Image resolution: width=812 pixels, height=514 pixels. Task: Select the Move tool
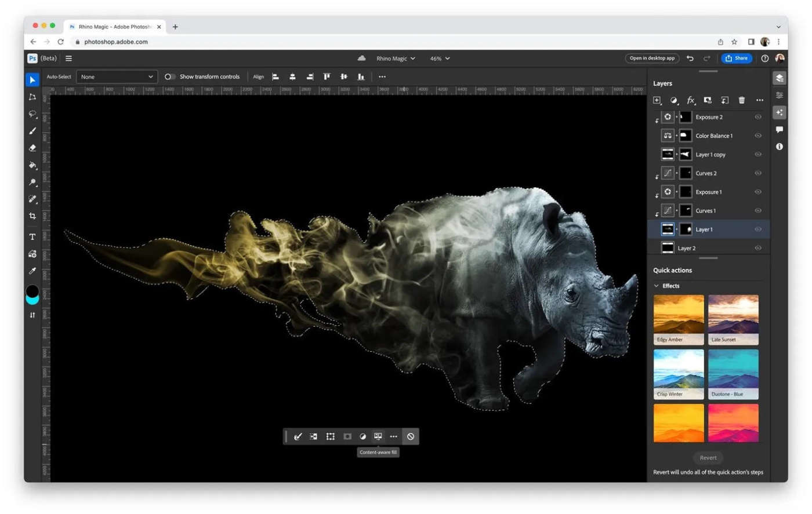pyautogui.click(x=32, y=79)
